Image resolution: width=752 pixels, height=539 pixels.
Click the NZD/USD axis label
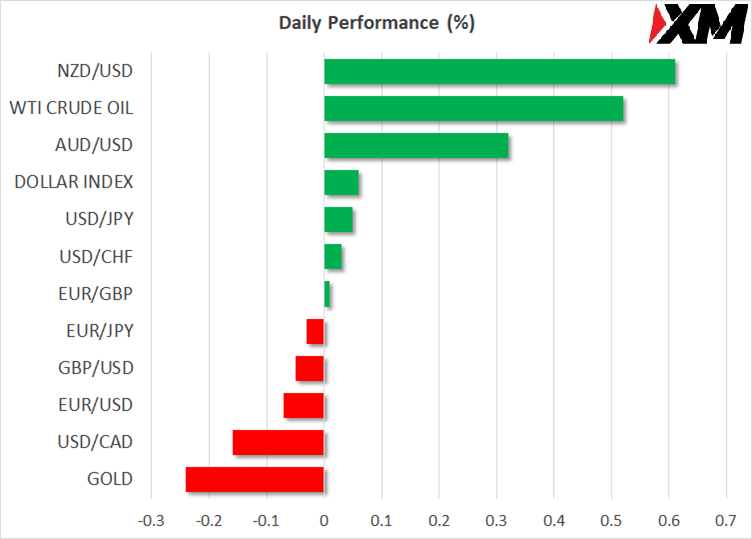coord(95,71)
